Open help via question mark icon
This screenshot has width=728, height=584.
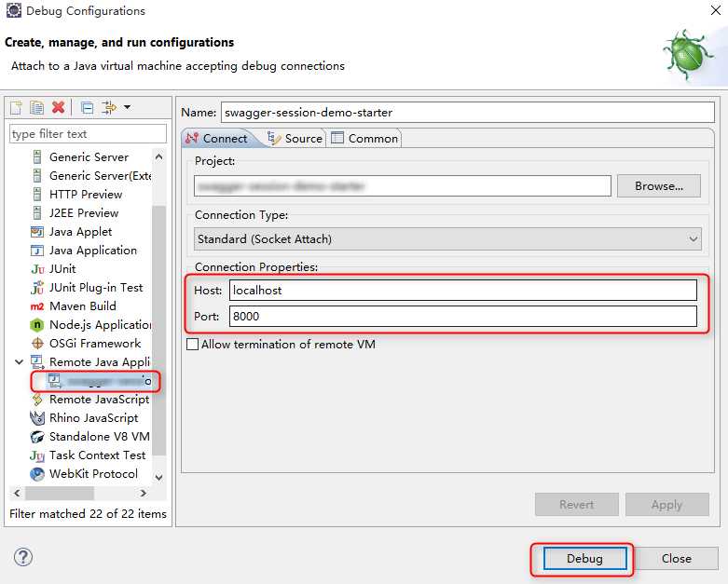coord(22,557)
